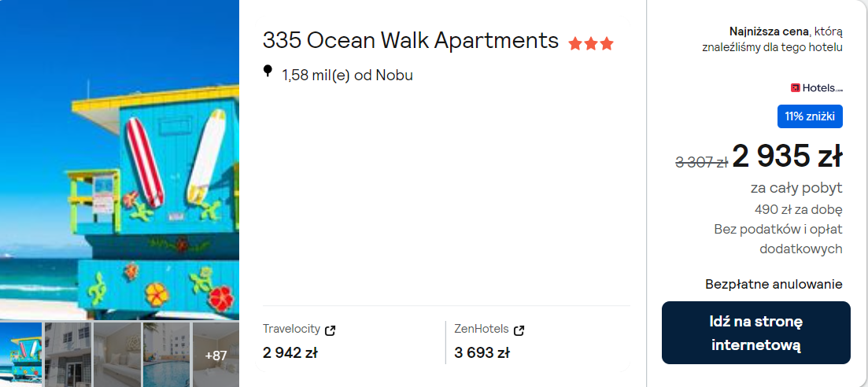This screenshot has height=387, width=868.
Task: Show the +87 more photos
Action: (x=216, y=355)
